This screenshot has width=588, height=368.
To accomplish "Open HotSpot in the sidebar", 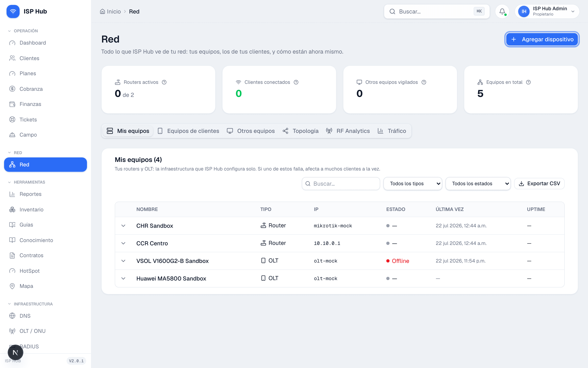I will click(46, 271).
